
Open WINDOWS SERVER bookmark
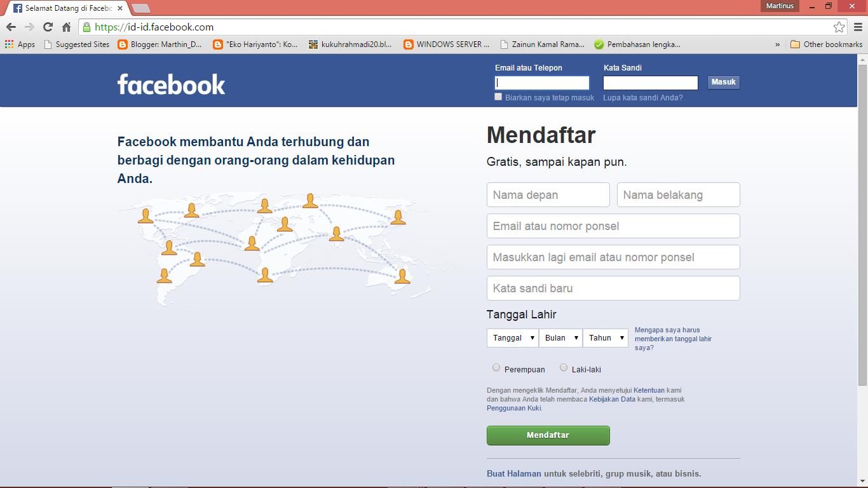pos(447,44)
